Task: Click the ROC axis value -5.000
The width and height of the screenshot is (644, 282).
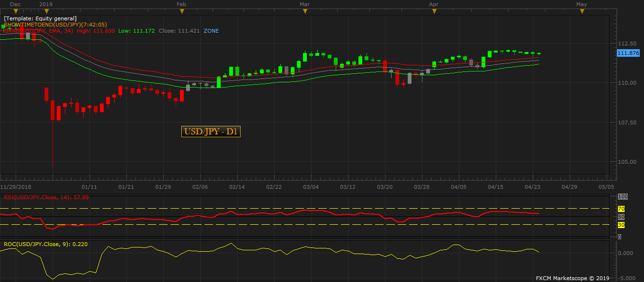Action: click(x=626, y=278)
